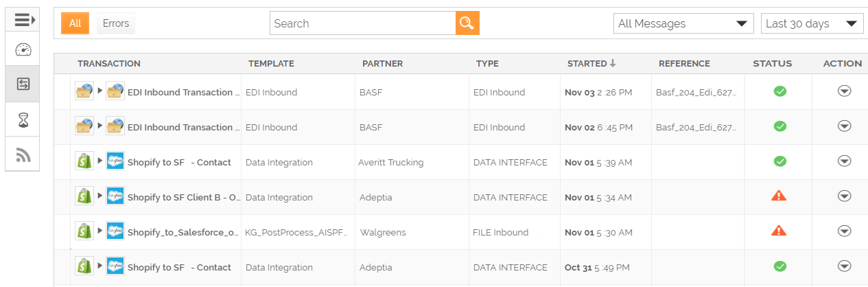Expand Averitt Trucking Shopify to SF arrow
Image resolution: width=868 pixels, height=287 pixels.
tap(99, 161)
